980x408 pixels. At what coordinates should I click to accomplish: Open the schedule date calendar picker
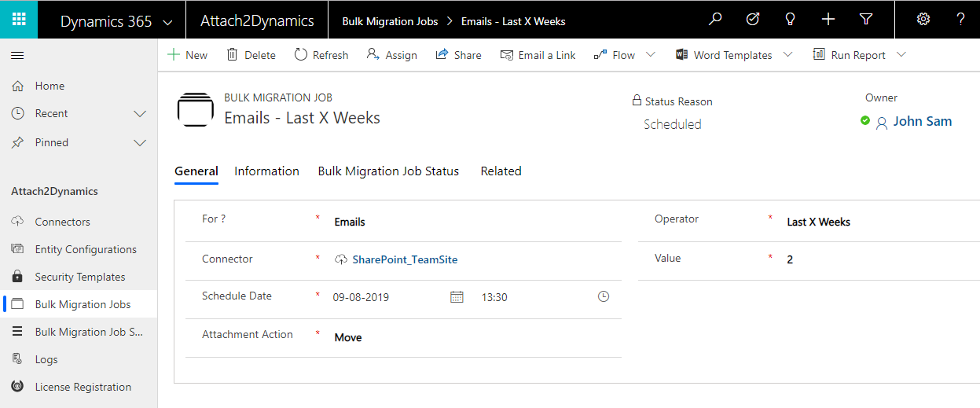(x=457, y=296)
